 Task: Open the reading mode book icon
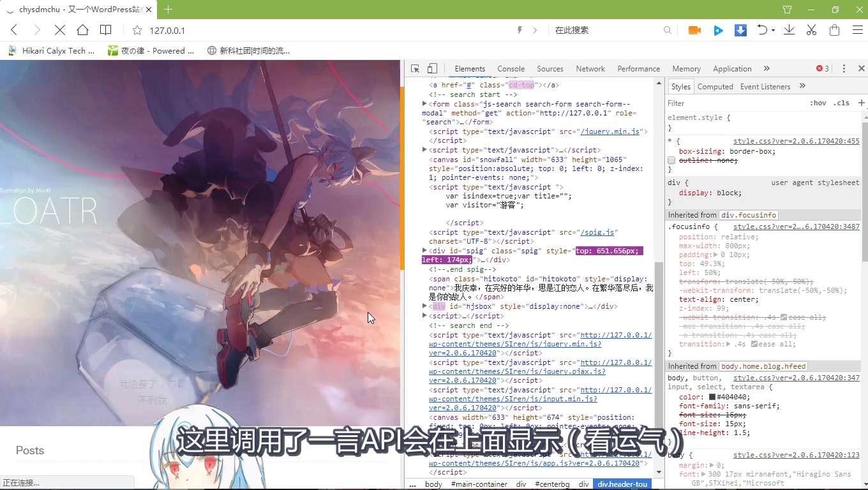click(x=106, y=30)
